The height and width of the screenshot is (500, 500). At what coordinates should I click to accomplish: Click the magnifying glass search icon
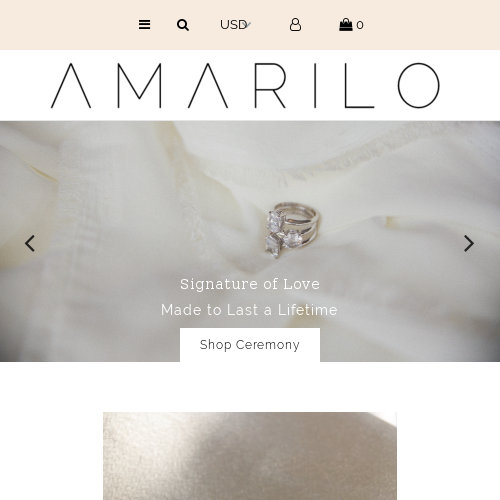(x=183, y=25)
